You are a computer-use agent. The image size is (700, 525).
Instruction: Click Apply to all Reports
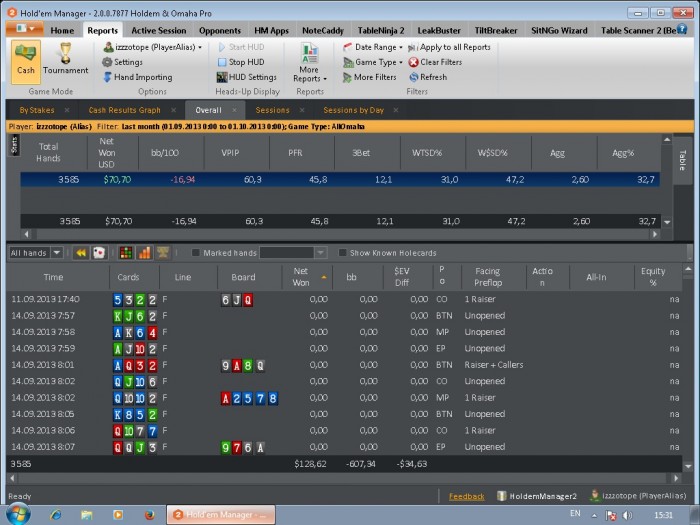pos(449,47)
